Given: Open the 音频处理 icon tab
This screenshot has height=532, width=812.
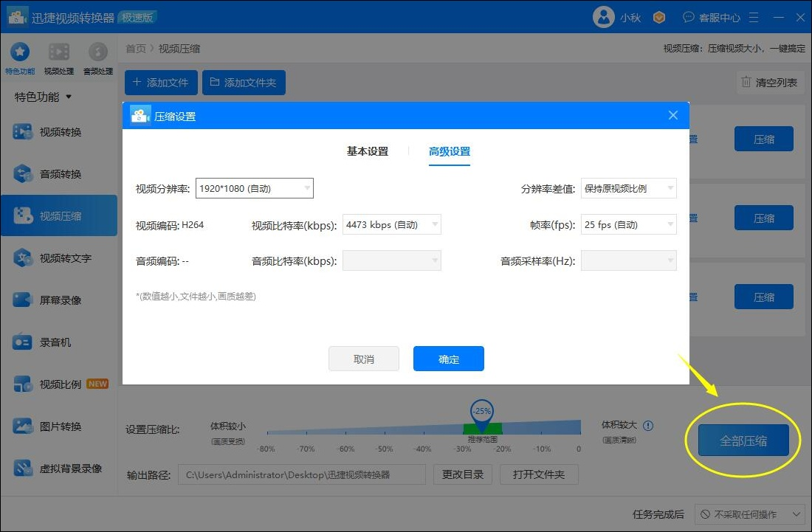Looking at the screenshot, I should tap(98, 58).
